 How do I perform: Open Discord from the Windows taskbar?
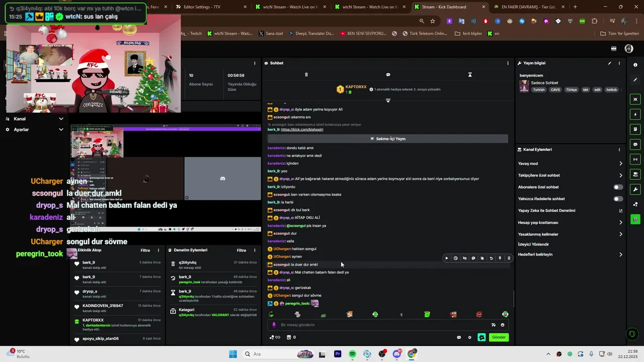pyautogui.click(x=397, y=354)
